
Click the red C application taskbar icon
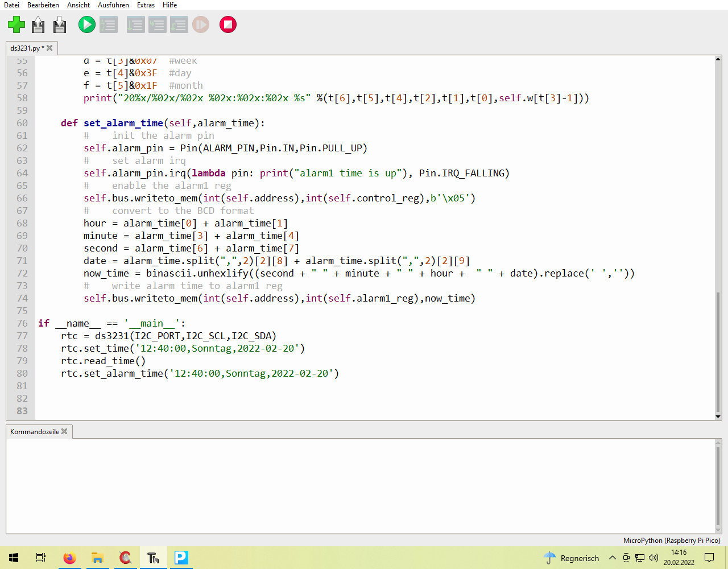(x=125, y=558)
